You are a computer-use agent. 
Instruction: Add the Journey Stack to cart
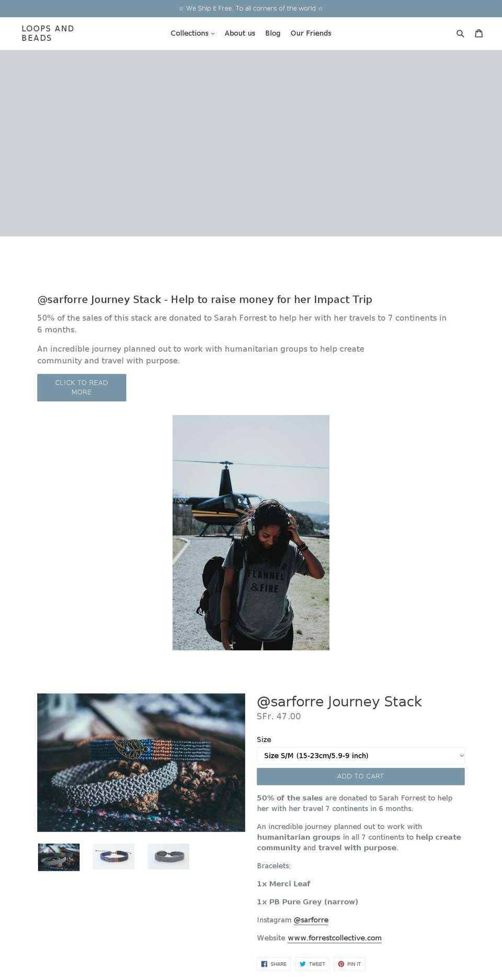360,776
